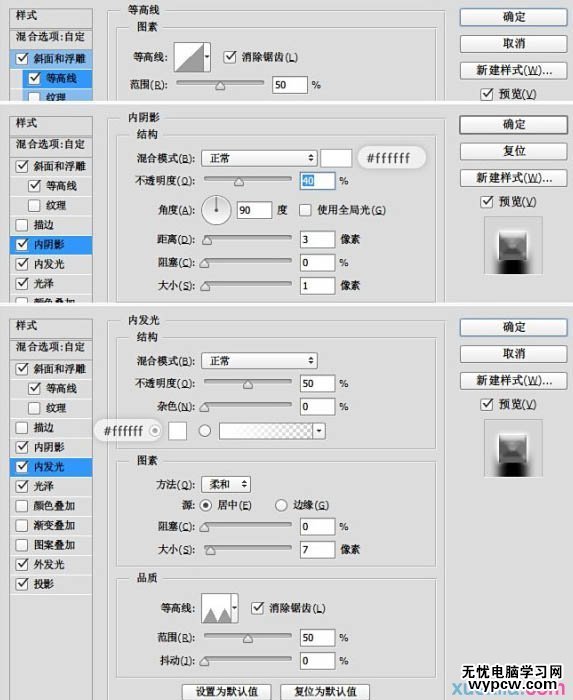Click the style preview thumbnail in 内发光 dialog
Screen dimensions: 573x700
[513, 448]
